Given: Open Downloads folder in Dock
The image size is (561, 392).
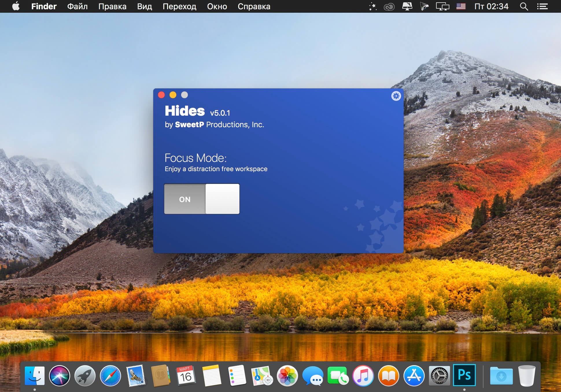Looking at the screenshot, I should click(x=501, y=376).
